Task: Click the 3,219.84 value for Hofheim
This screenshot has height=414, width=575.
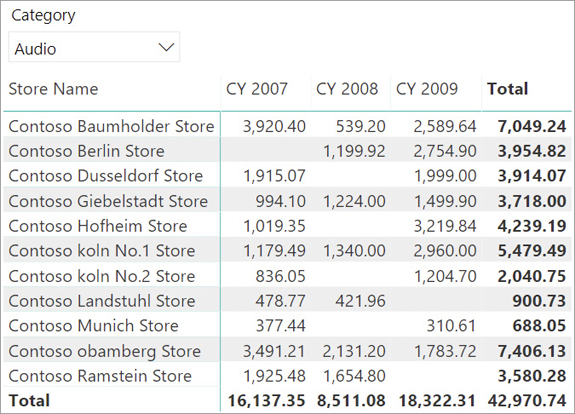Action: (x=445, y=226)
